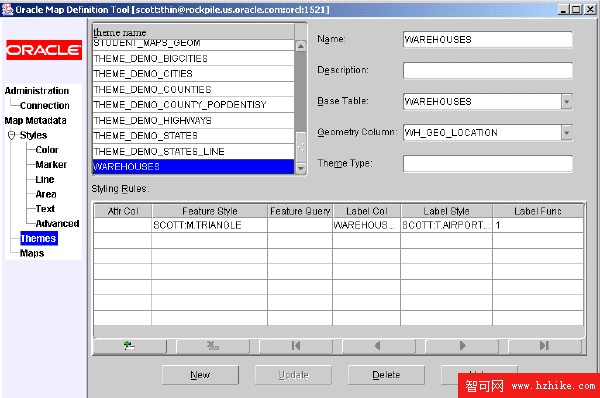Click the Label Col column header
This screenshot has width=600, height=398.
(x=367, y=211)
